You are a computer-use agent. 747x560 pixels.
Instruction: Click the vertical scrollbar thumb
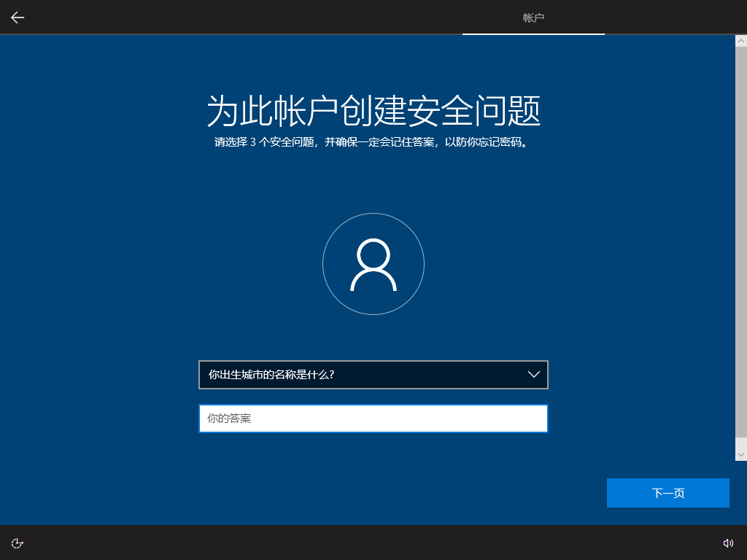click(741, 242)
